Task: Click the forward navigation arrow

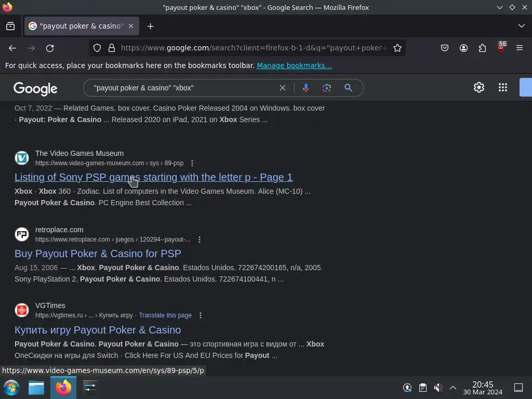Action: pos(31,48)
